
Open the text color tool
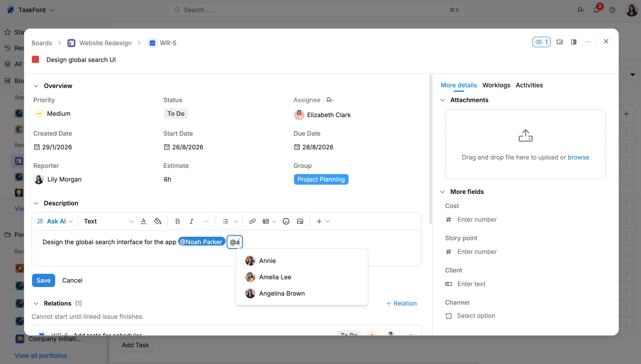point(143,221)
